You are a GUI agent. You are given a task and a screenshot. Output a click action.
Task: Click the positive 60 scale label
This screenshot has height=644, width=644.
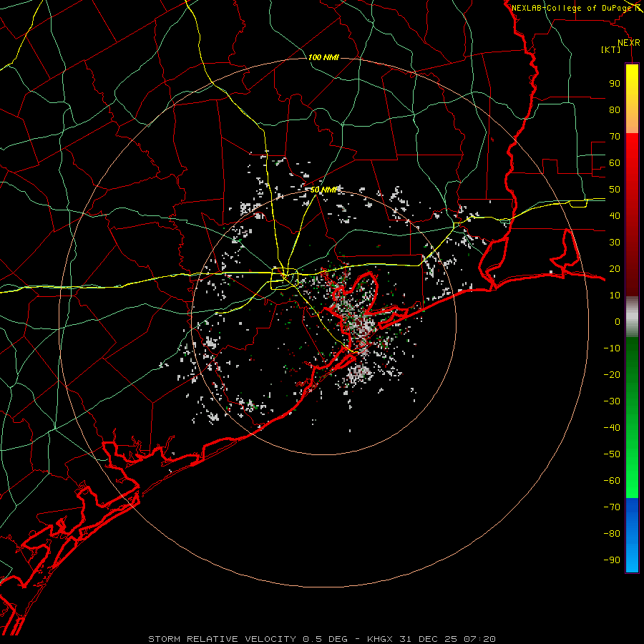click(615, 163)
